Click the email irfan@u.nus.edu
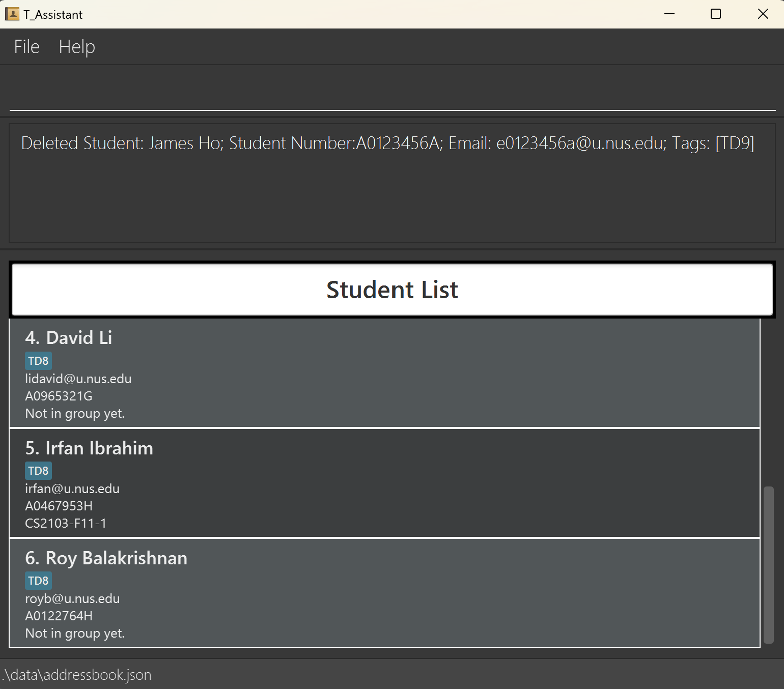The image size is (784, 689). 72,489
